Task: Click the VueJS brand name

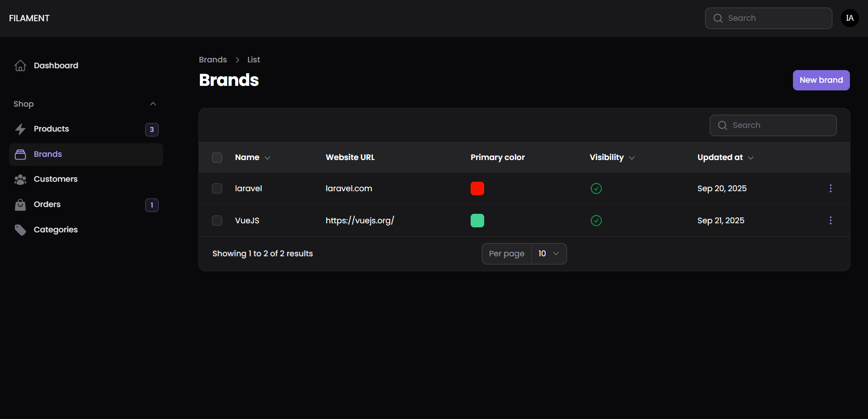Action: 247,221
